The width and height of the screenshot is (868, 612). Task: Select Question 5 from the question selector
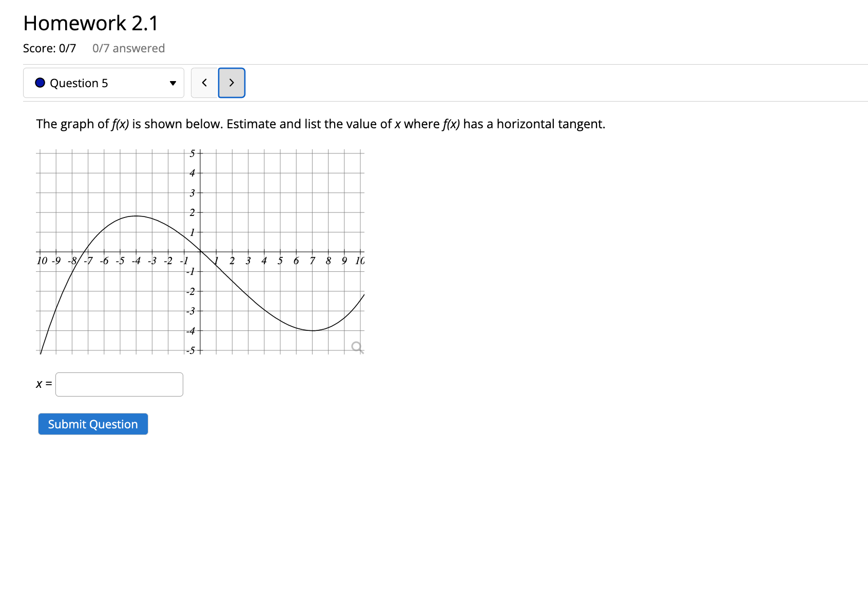[x=103, y=83]
